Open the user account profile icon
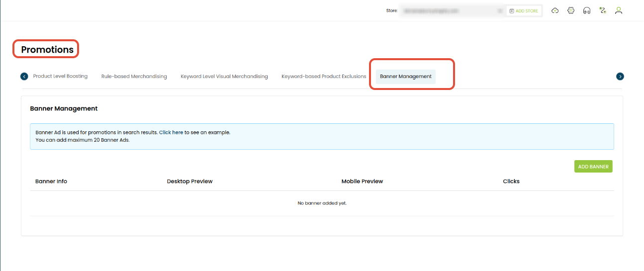 (x=619, y=10)
